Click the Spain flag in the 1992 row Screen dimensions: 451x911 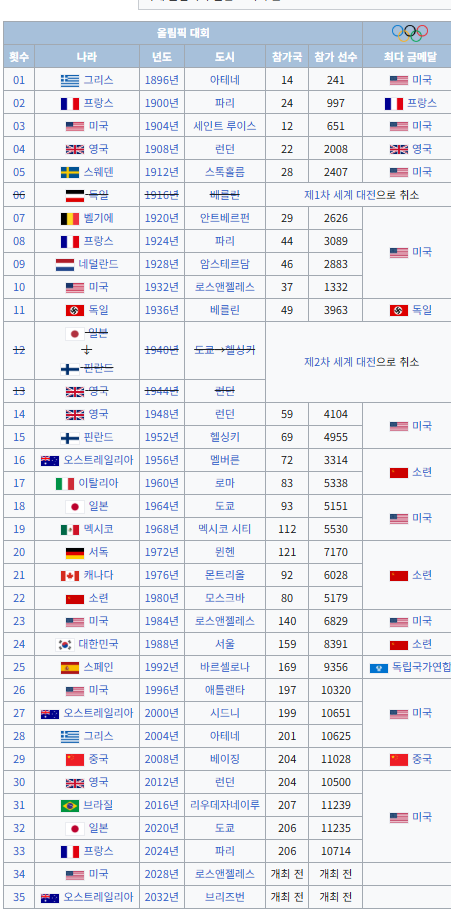(x=70, y=668)
